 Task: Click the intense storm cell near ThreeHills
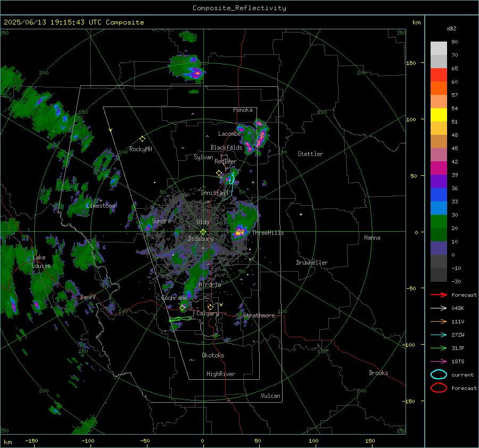240,231
